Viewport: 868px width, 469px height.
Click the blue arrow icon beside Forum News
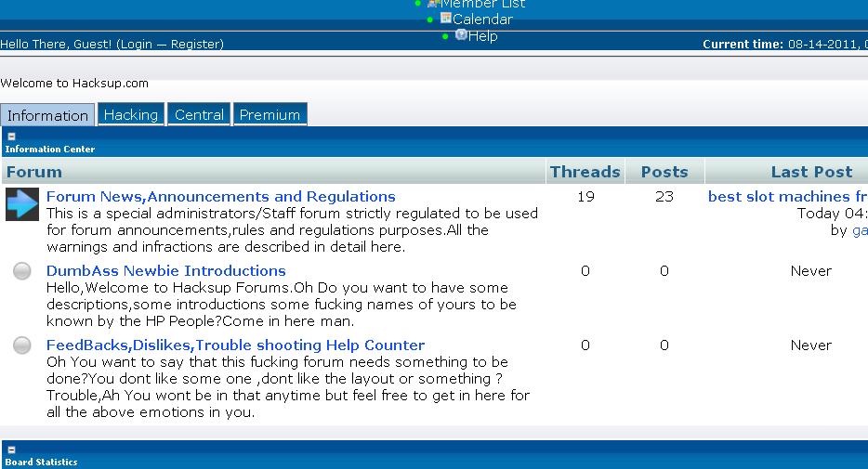click(x=22, y=204)
